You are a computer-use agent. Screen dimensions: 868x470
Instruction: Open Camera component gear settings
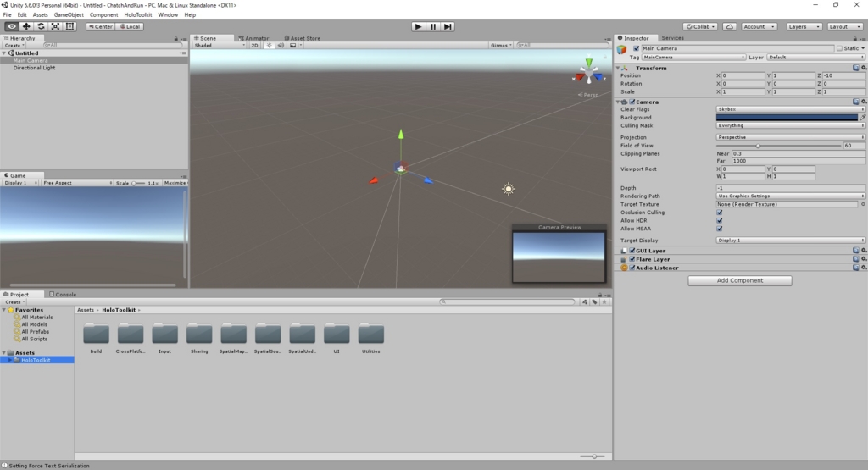(x=864, y=102)
